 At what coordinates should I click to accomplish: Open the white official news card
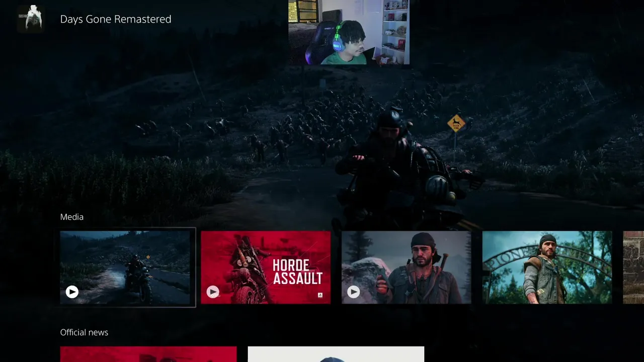click(336, 354)
